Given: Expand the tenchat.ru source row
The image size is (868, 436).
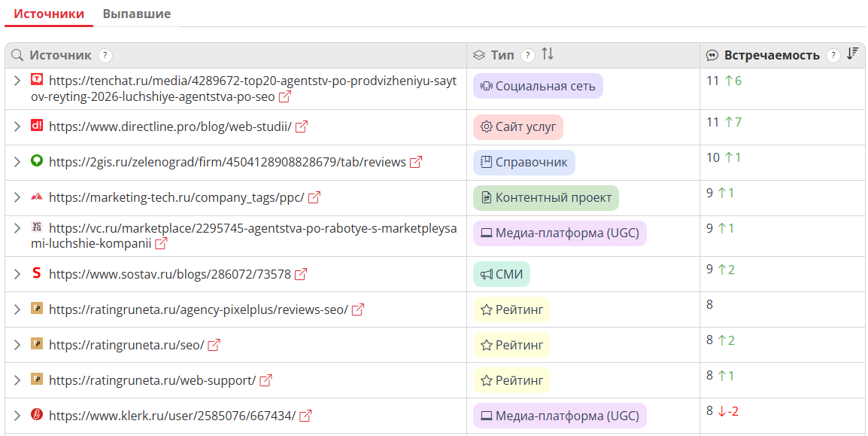Looking at the screenshot, I should pos(17,80).
